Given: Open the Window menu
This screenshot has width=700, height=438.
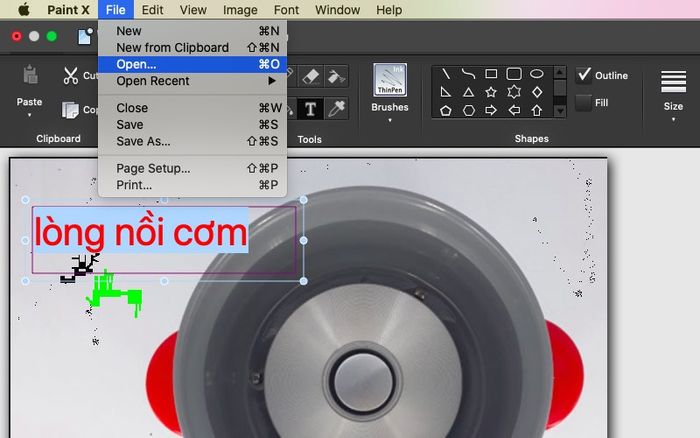Looking at the screenshot, I should [x=338, y=9].
